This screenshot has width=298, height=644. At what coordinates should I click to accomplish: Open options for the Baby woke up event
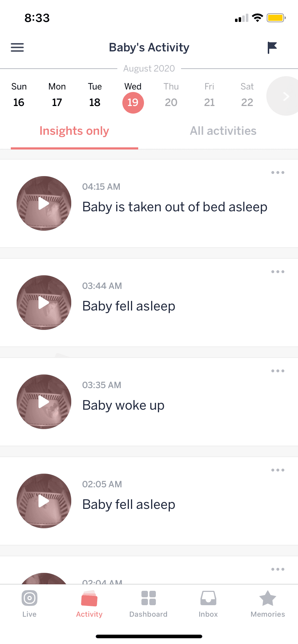[277, 371]
